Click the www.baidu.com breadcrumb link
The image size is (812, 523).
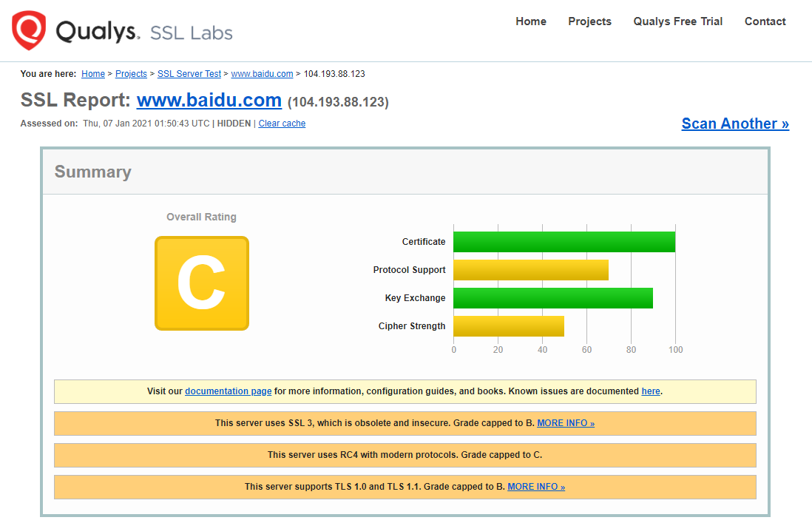tap(262, 73)
